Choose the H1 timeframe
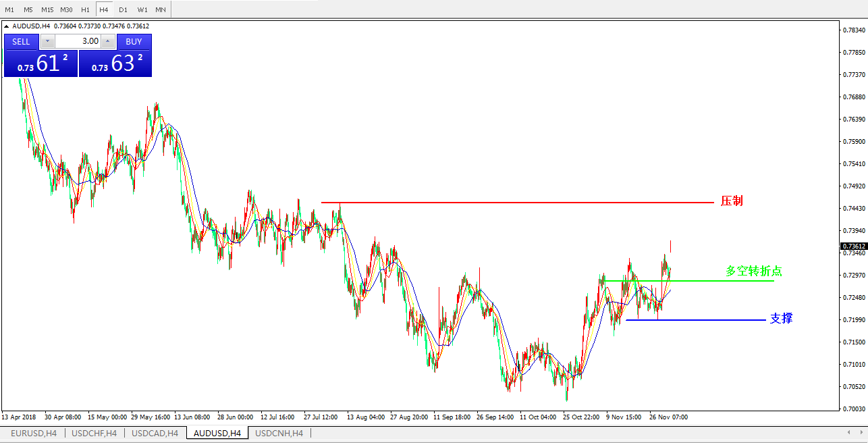The width and height of the screenshot is (868, 443). point(85,9)
